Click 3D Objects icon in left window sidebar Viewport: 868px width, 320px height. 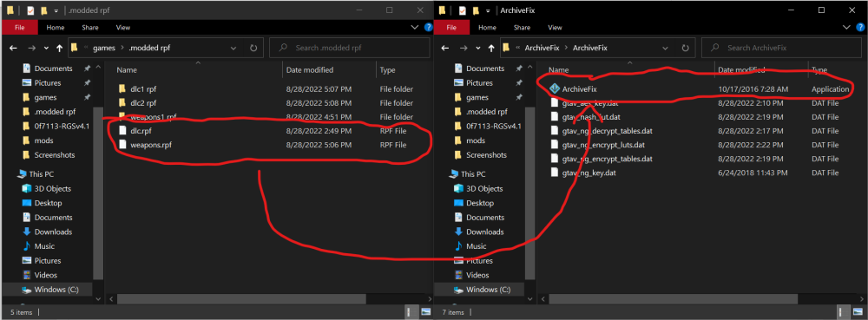click(27, 188)
